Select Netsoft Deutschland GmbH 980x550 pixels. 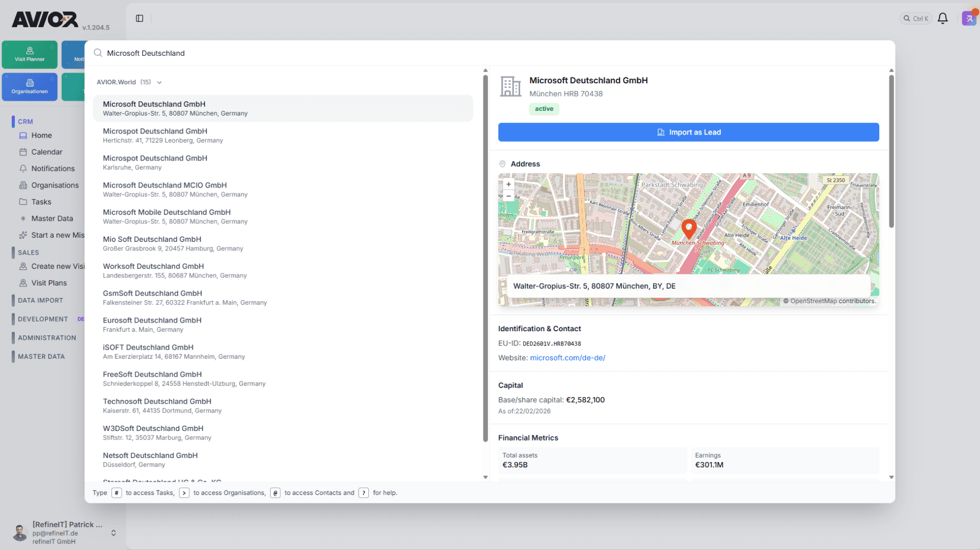pyautogui.click(x=283, y=461)
